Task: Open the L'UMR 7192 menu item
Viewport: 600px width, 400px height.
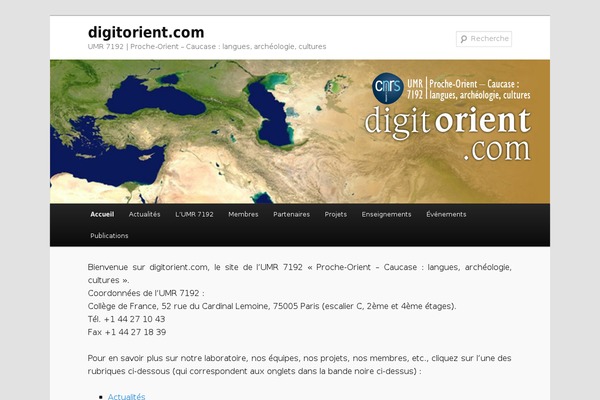Action: coord(194,214)
